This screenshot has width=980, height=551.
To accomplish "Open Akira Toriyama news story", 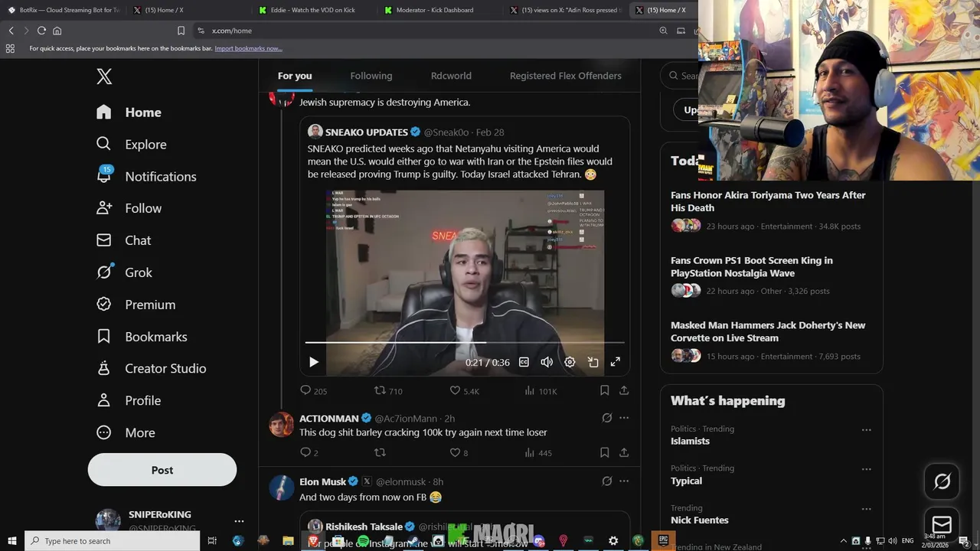I will click(x=771, y=210).
